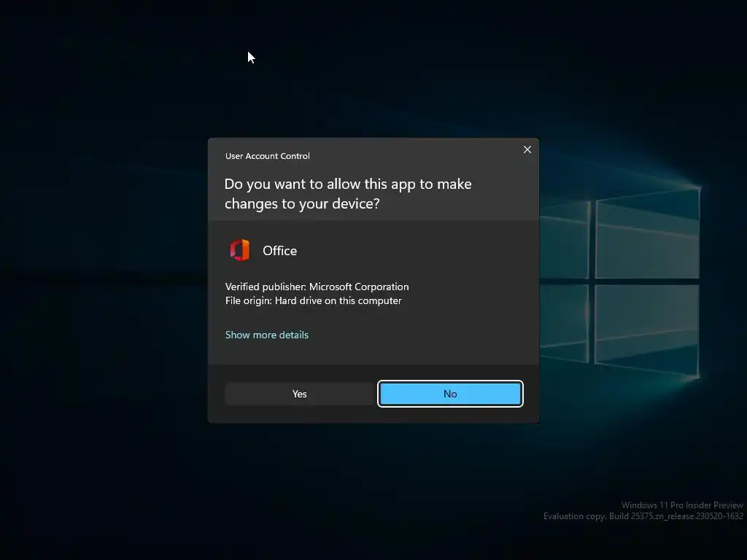Image resolution: width=747 pixels, height=560 pixels.
Task: Click Yes to allow Office changes
Action: (299, 394)
